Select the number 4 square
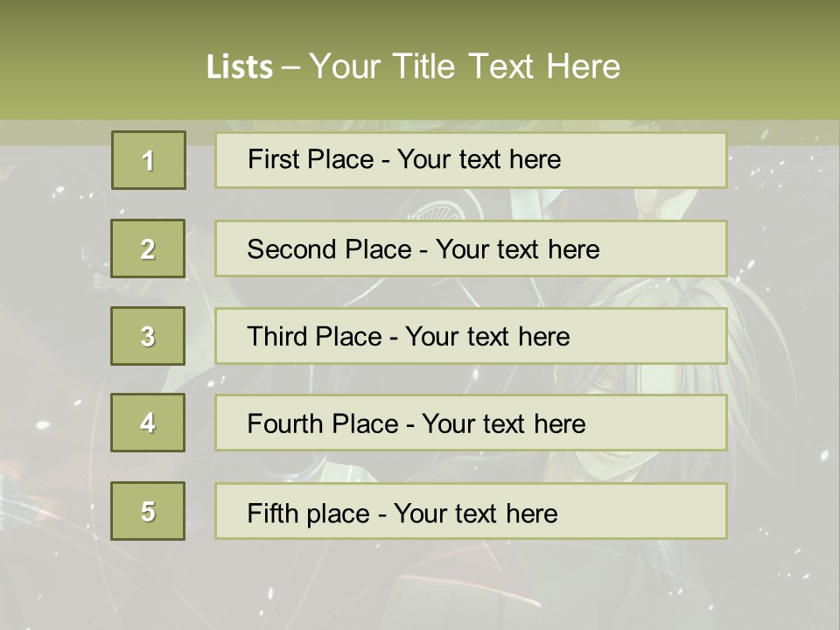 coord(148,423)
